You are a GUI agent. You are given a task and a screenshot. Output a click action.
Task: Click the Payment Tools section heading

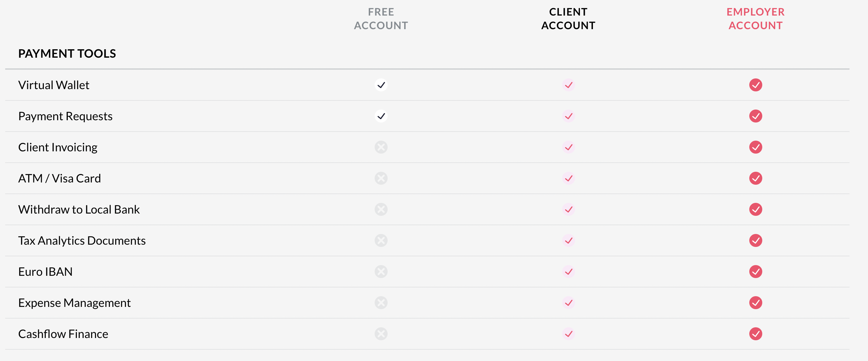(x=67, y=53)
